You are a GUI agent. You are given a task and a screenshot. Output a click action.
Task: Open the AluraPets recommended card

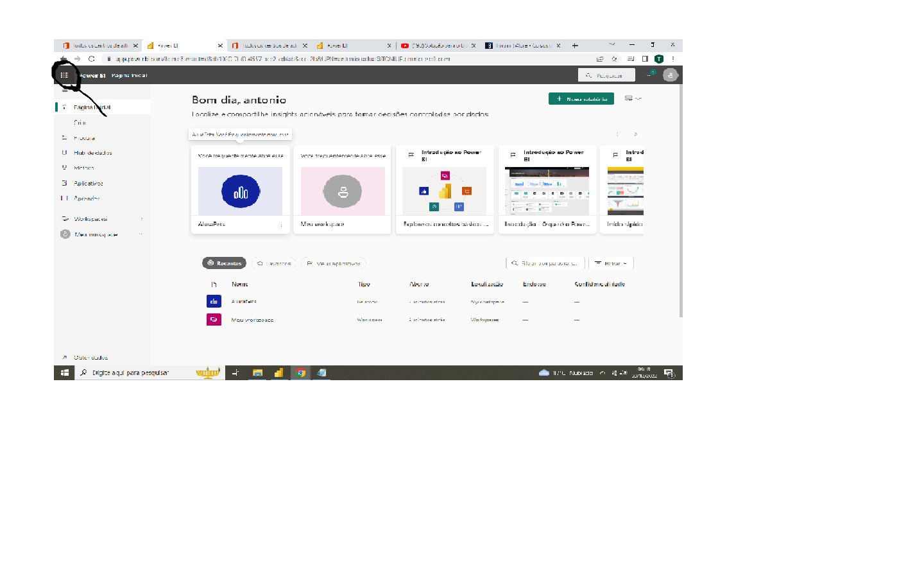pos(240,189)
